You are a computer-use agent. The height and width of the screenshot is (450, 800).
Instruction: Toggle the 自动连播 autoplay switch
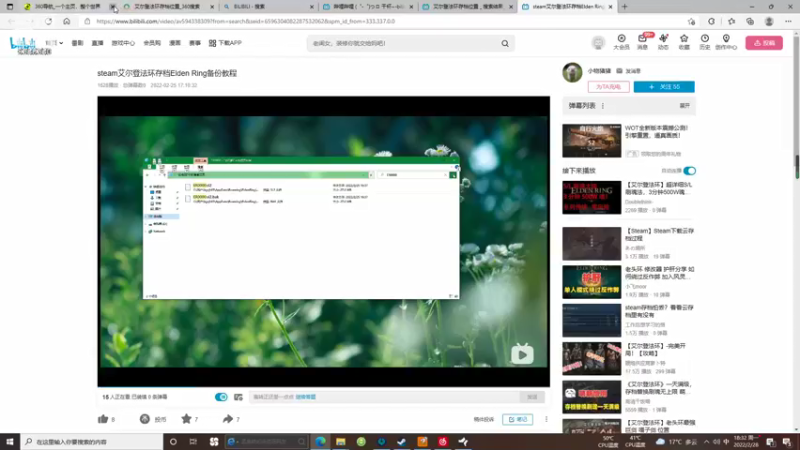click(689, 170)
